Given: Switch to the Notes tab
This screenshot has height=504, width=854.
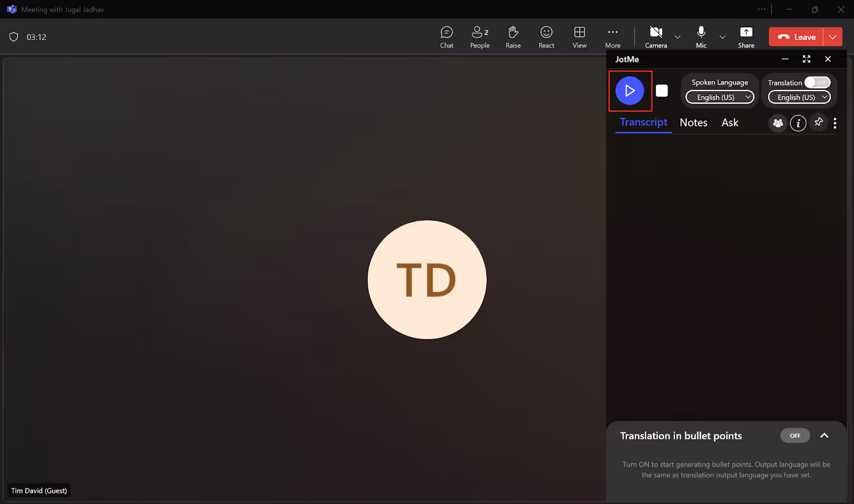Looking at the screenshot, I should click(693, 123).
